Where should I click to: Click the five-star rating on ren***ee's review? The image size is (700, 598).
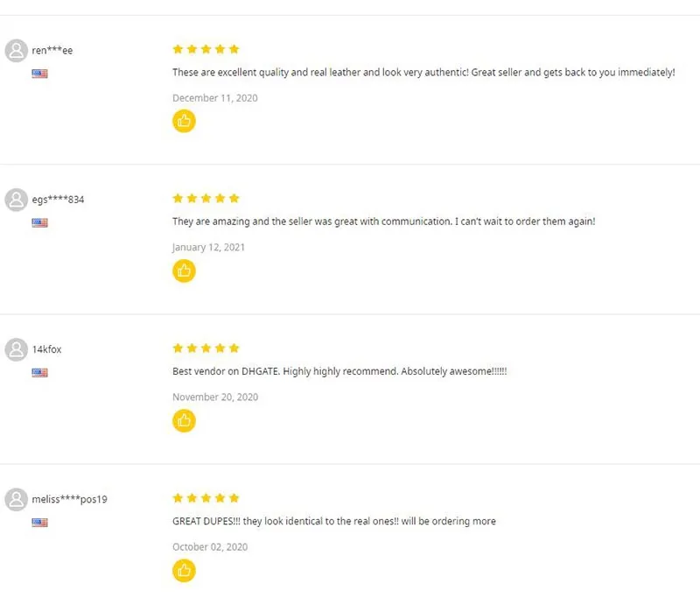pos(206,49)
